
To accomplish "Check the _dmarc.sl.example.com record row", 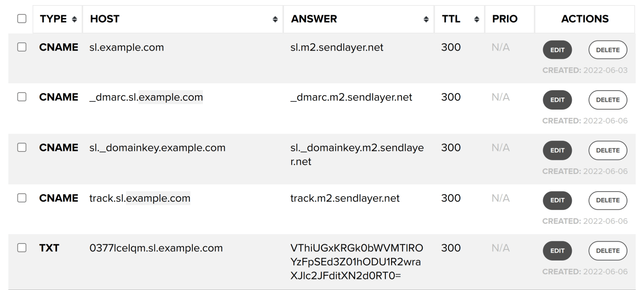I will click(x=22, y=97).
